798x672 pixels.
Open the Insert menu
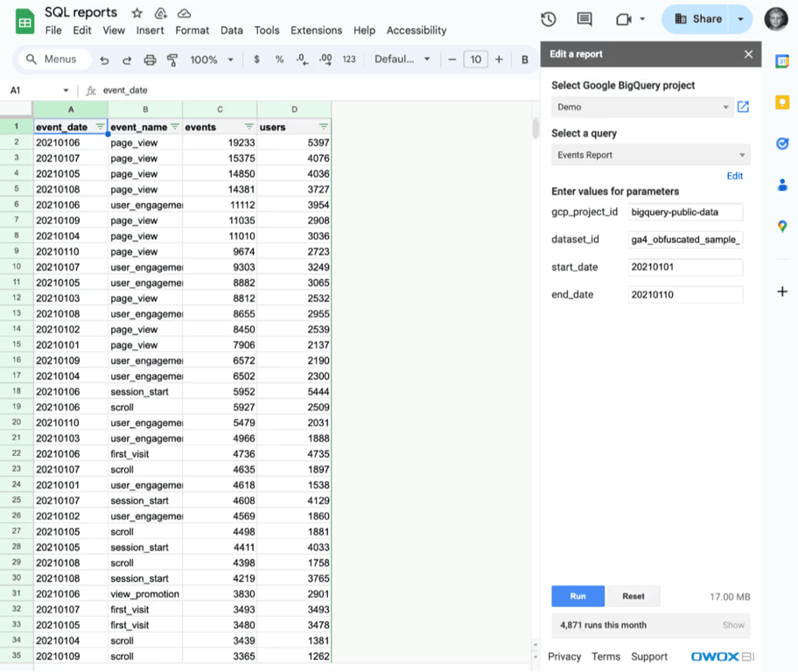[150, 31]
